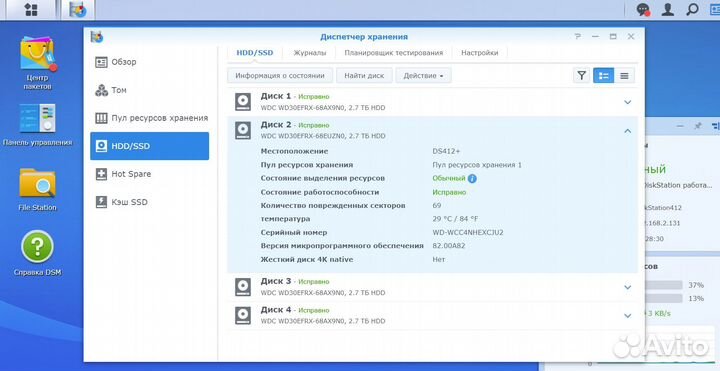Open notifications chat bubble icon

point(642,10)
